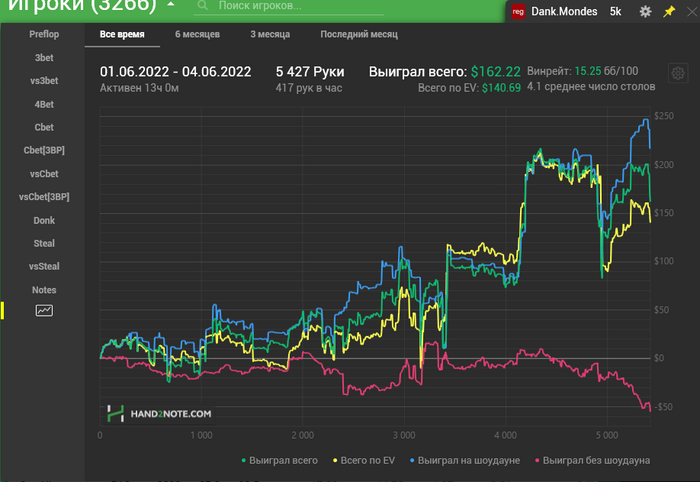Select the Все время tab
Screen dimensions: 700x482
[122, 34]
